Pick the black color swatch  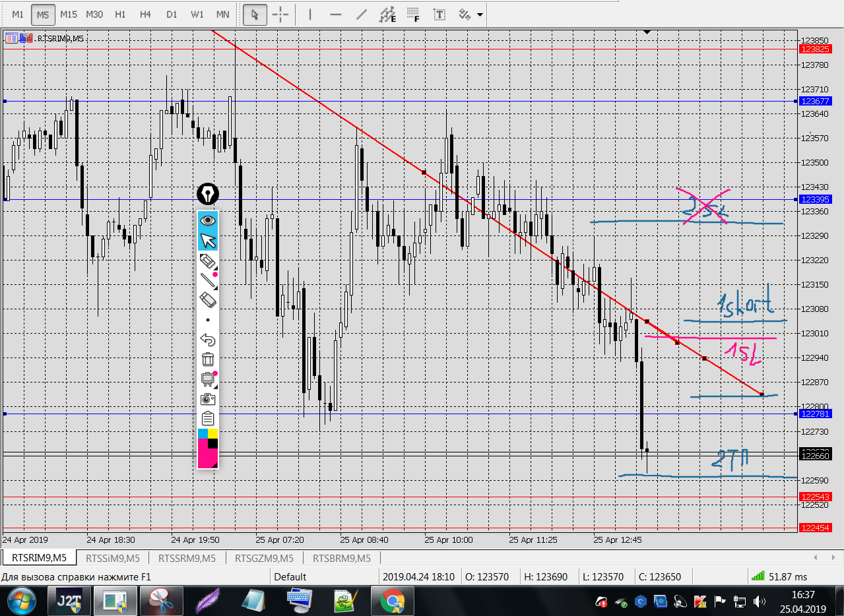click(213, 443)
